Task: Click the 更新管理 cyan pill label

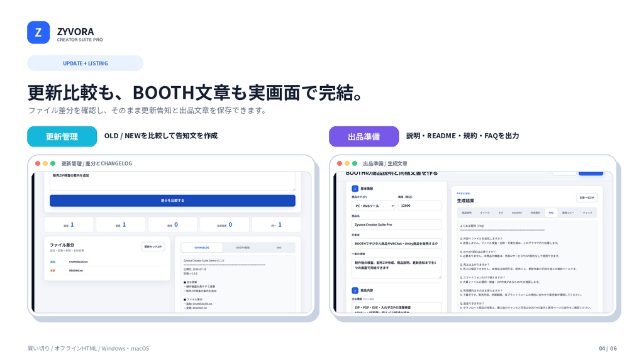Action: tap(62, 136)
